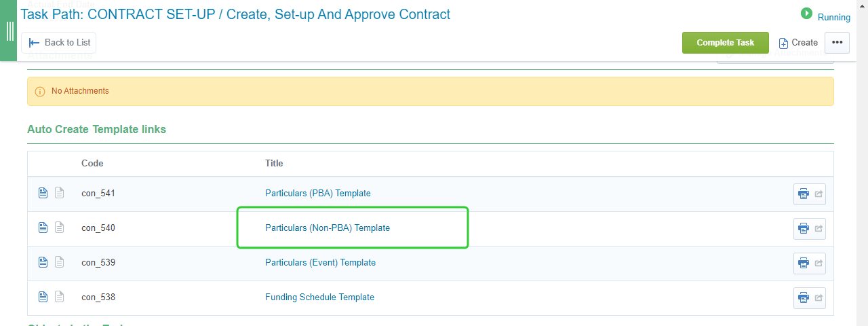Click the share icon in con_539 row
Image resolution: width=868 pixels, height=326 pixels.
tap(818, 263)
